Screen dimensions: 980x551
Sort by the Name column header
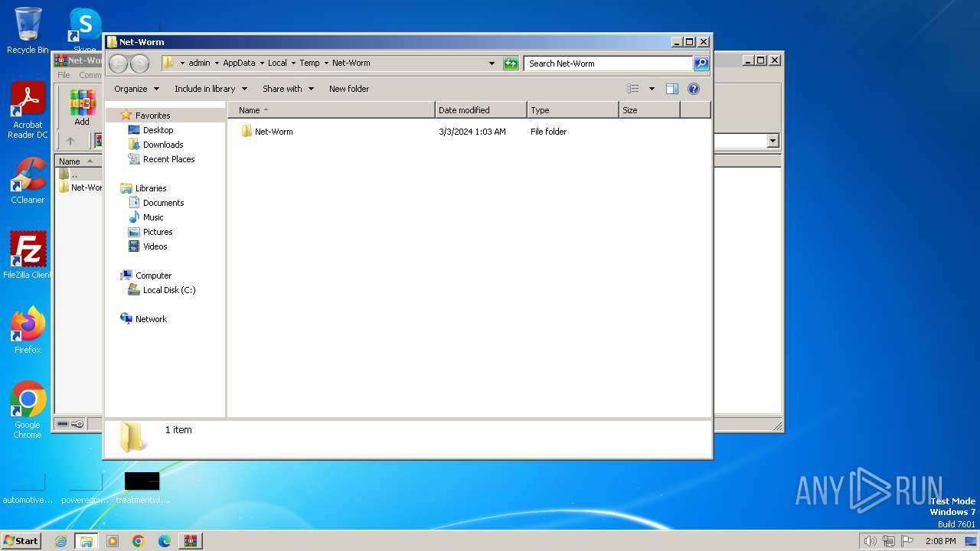(x=331, y=110)
